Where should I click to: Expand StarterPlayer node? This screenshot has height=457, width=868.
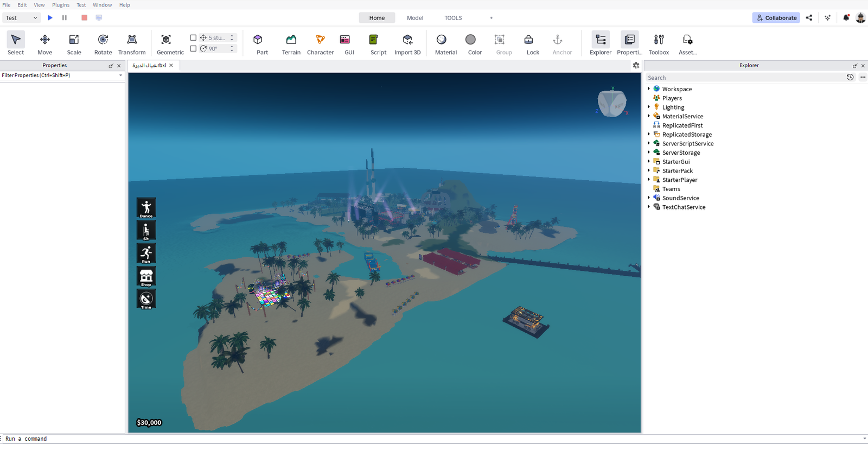click(x=648, y=180)
